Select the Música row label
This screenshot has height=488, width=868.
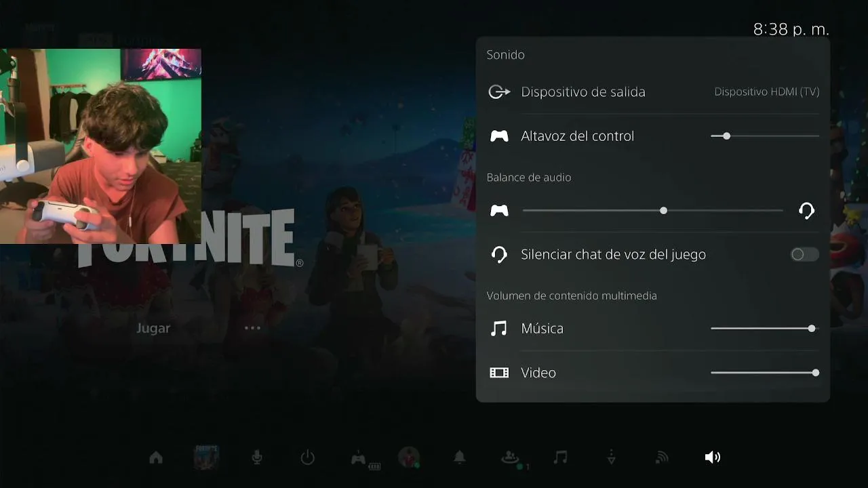[x=542, y=329]
